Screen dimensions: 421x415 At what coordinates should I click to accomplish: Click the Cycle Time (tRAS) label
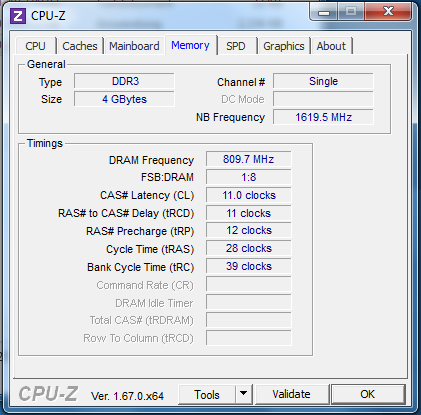point(150,249)
